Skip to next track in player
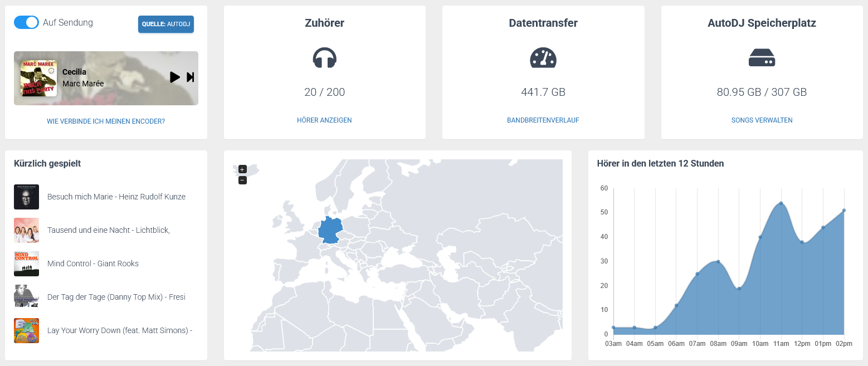The image size is (868, 366). (x=190, y=77)
